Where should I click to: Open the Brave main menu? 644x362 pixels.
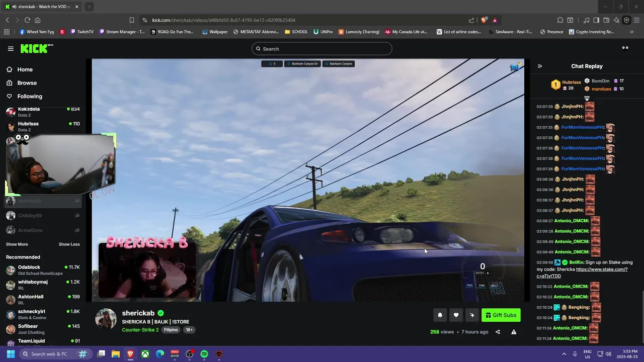(x=636, y=20)
